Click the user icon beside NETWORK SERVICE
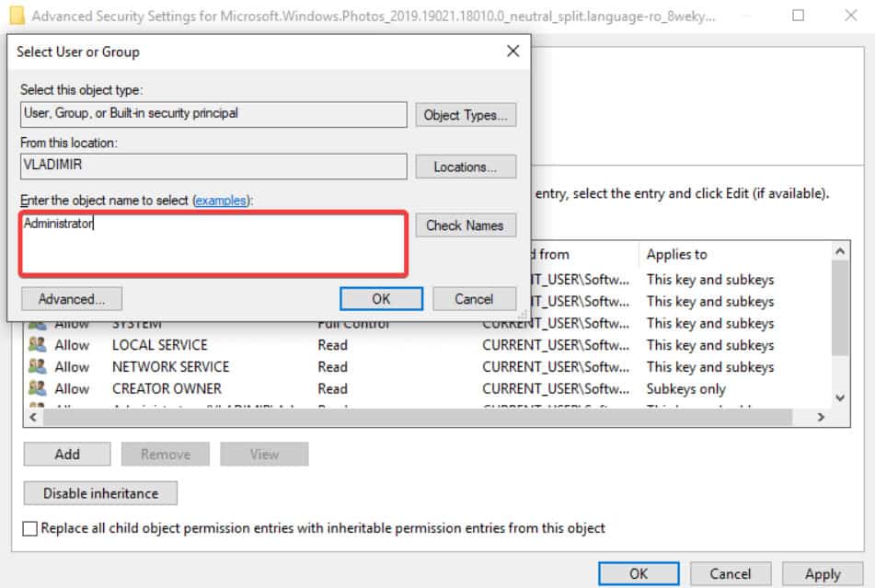The width and height of the screenshot is (875, 588). pyautogui.click(x=37, y=367)
